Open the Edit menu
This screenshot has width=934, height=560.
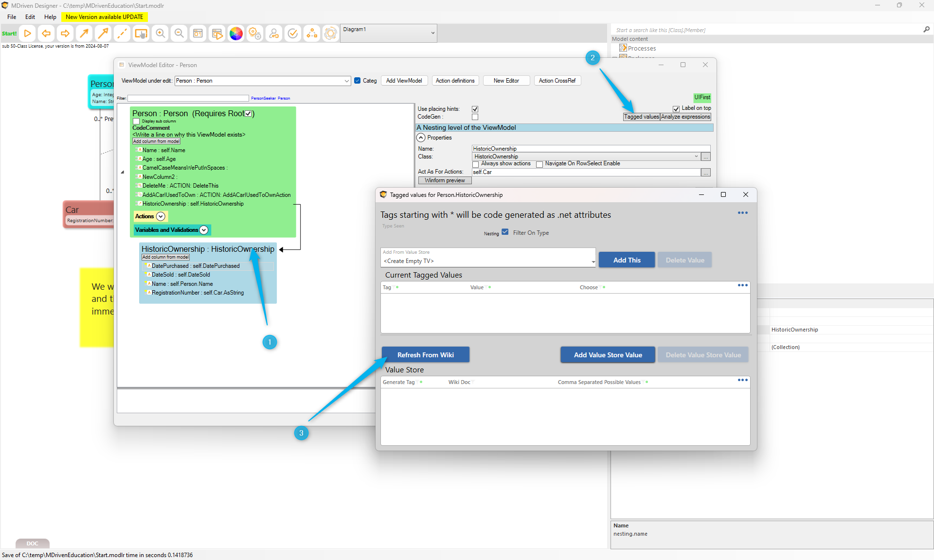point(30,17)
